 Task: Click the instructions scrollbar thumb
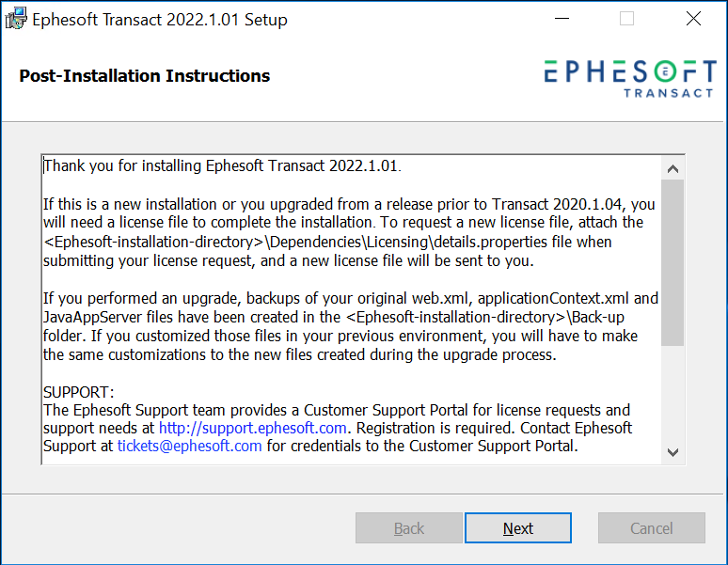(673, 262)
